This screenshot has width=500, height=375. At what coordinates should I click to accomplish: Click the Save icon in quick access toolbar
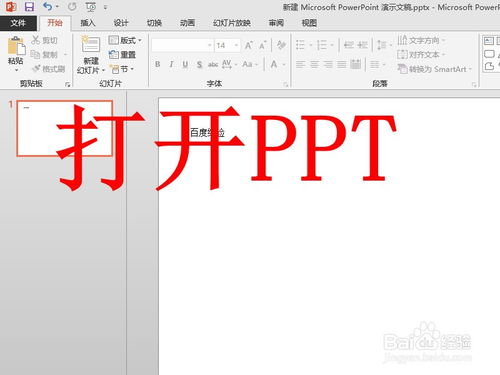tap(29, 7)
